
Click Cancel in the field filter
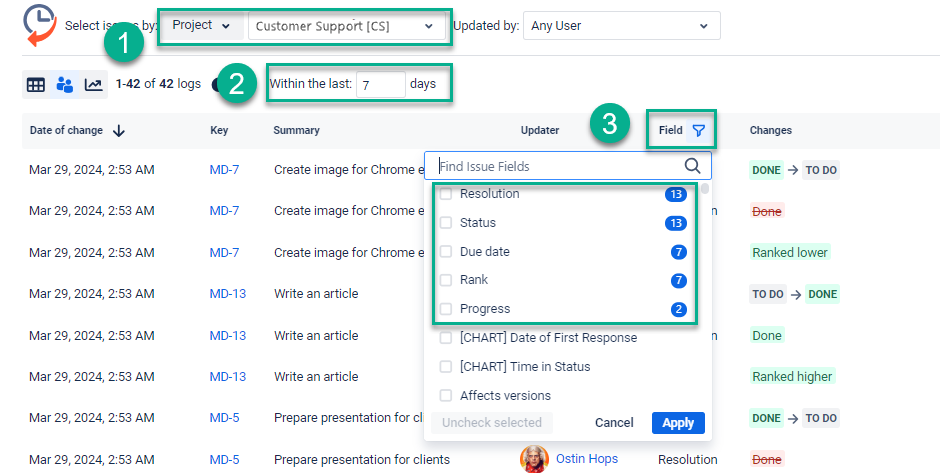(614, 423)
